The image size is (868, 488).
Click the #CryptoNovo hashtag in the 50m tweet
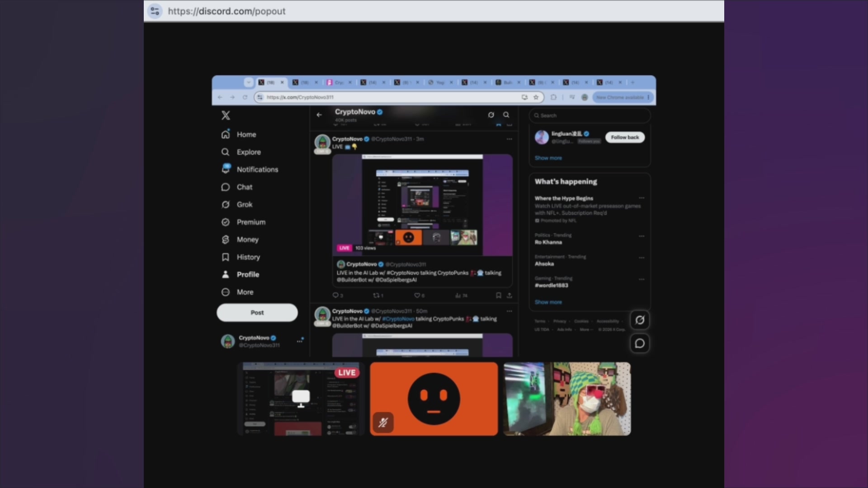click(398, 319)
